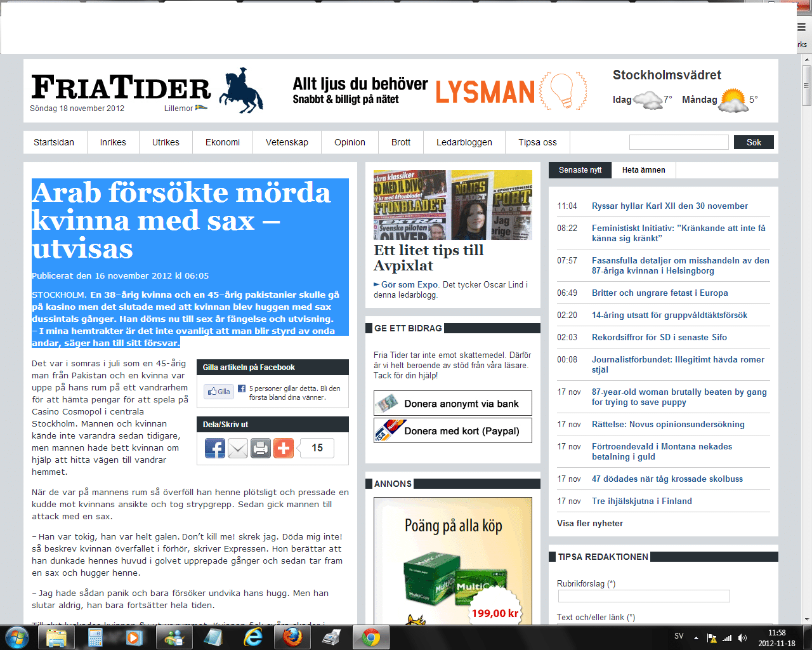
Task: Open the Opinion section
Action: (350, 142)
